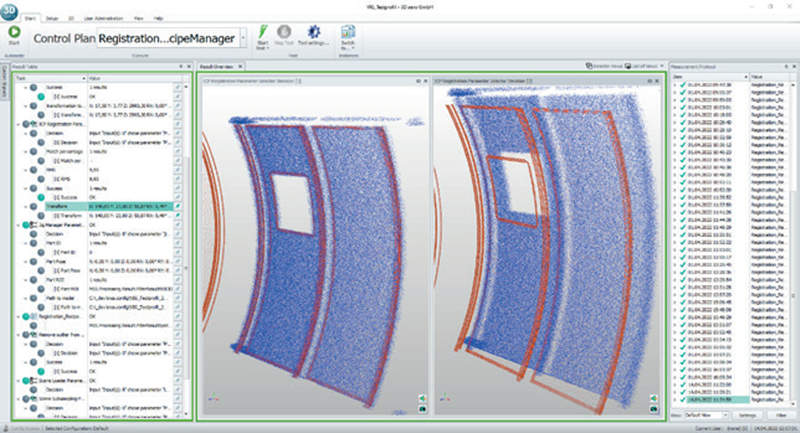
Task: Select the highlighted Transform row in Result Table
Action: click(100, 207)
